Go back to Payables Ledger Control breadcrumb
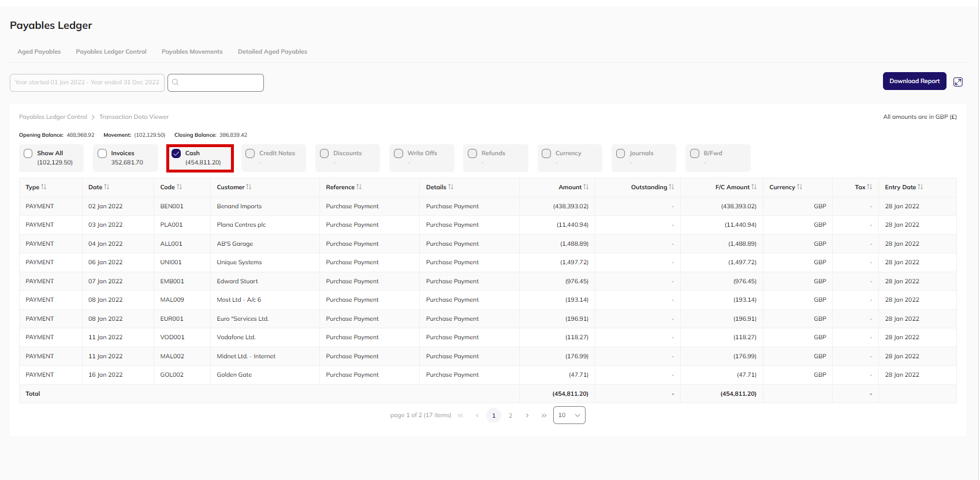 [53, 117]
